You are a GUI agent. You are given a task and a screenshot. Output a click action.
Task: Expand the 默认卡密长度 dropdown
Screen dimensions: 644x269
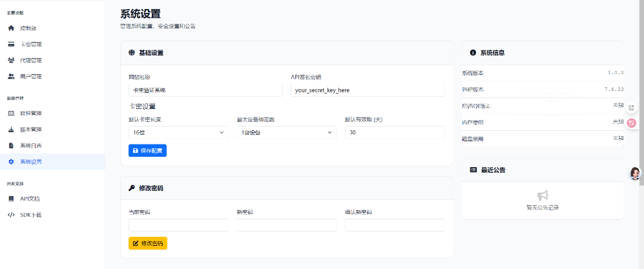[x=179, y=132]
